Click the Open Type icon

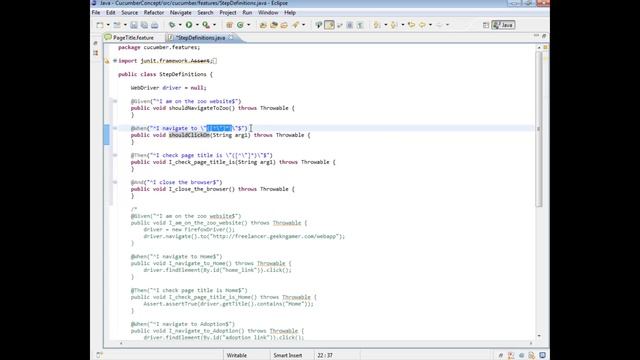point(263,25)
